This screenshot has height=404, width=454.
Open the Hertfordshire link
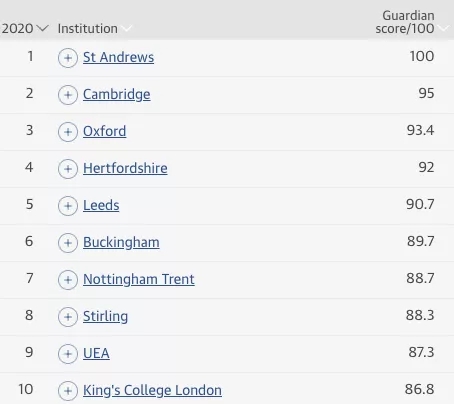coord(125,168)
